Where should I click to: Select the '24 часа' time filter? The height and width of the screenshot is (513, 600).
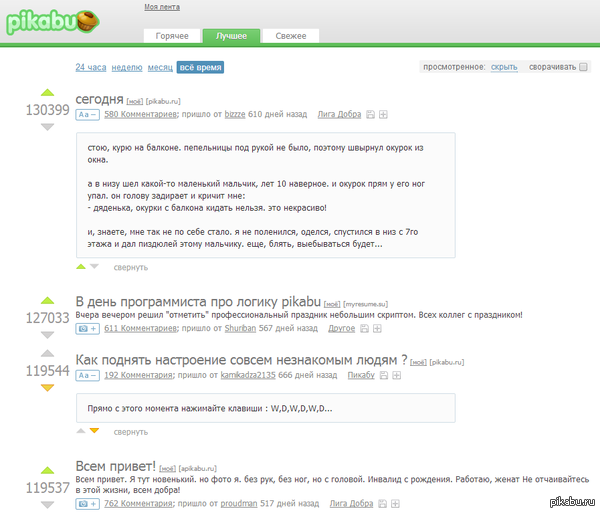(90, 68)
